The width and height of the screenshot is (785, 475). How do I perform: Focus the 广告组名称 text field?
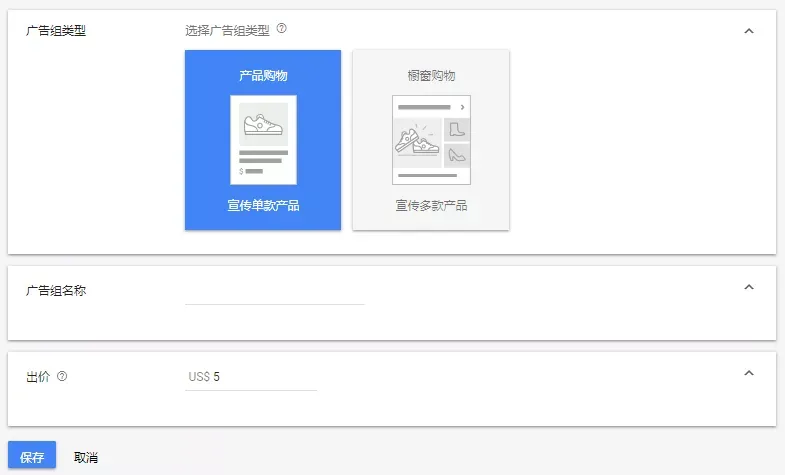274,294
